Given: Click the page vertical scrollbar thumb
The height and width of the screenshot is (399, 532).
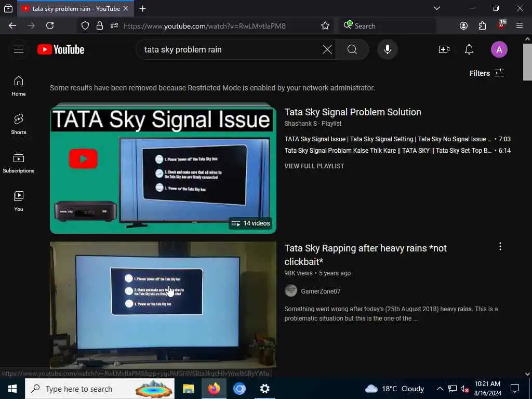Looking at the screenshot, I should pyautogui.click(x=527, y=62).
